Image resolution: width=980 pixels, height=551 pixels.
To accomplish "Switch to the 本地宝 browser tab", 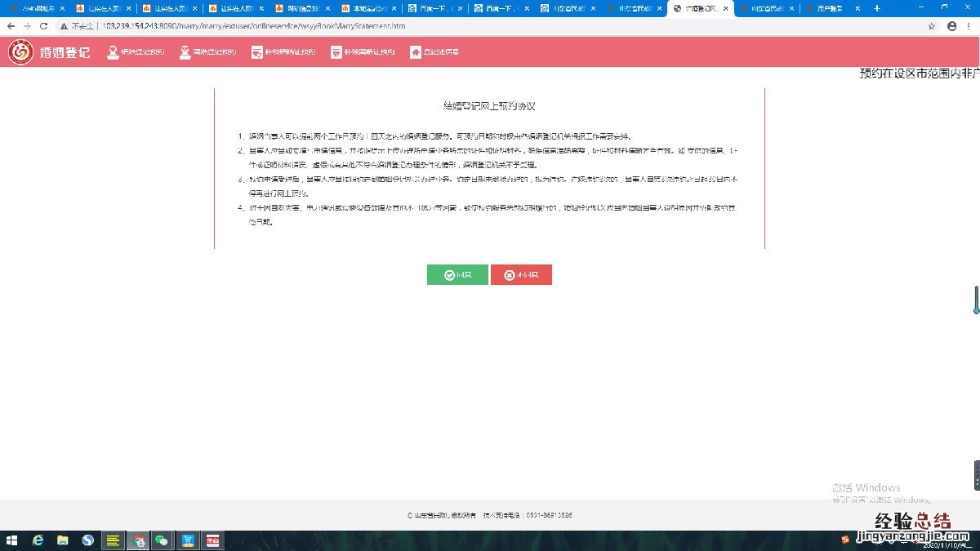I will 367,8.
